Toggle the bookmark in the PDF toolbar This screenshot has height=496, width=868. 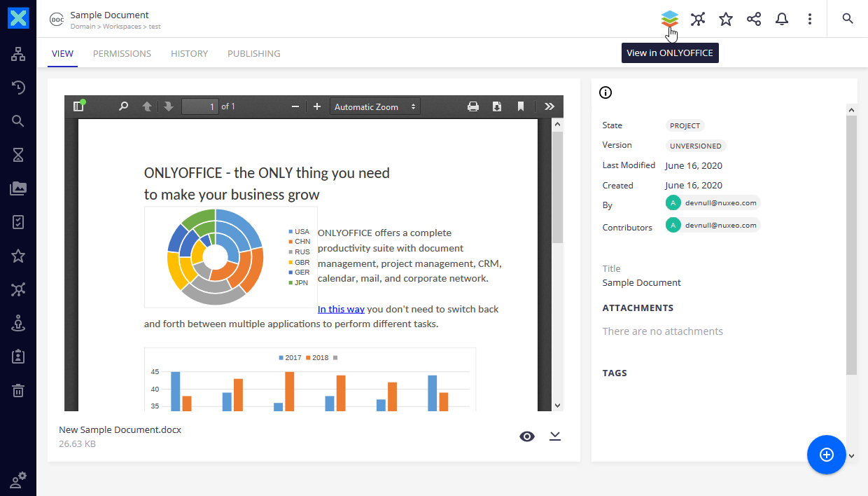521,106
